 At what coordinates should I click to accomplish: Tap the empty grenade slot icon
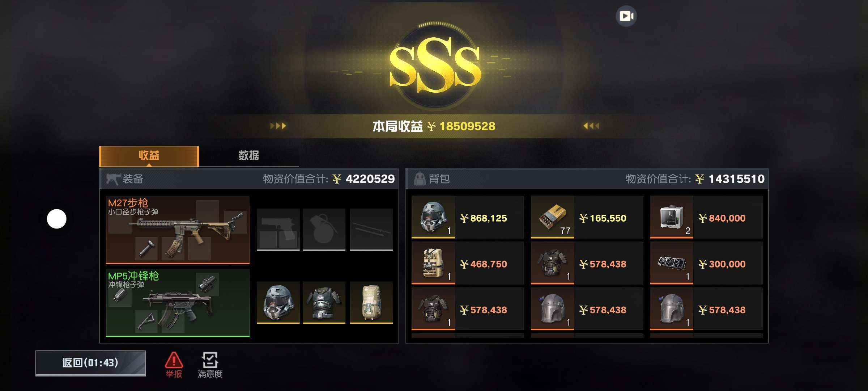pyautogui.click(x=324, y=229)
